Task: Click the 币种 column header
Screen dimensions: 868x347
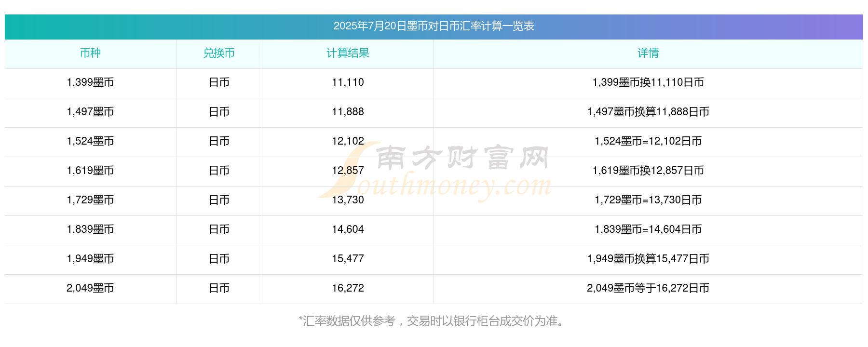Action: tap(90, 53)
